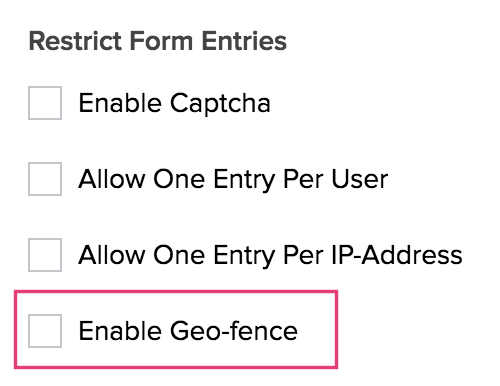Enable the Geo-fence checkbox
Screen dimensions: 500x386
tap(45, 331)
